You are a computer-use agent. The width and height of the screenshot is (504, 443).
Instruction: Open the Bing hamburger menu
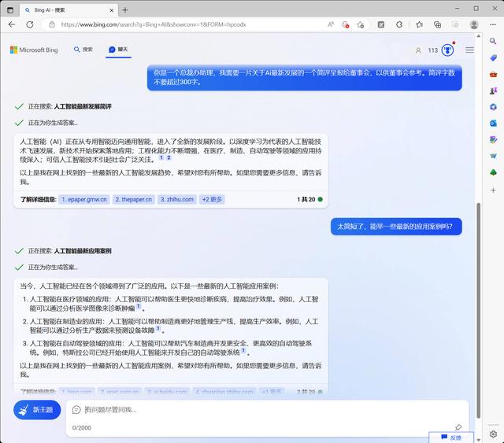[x=470, y=50]
